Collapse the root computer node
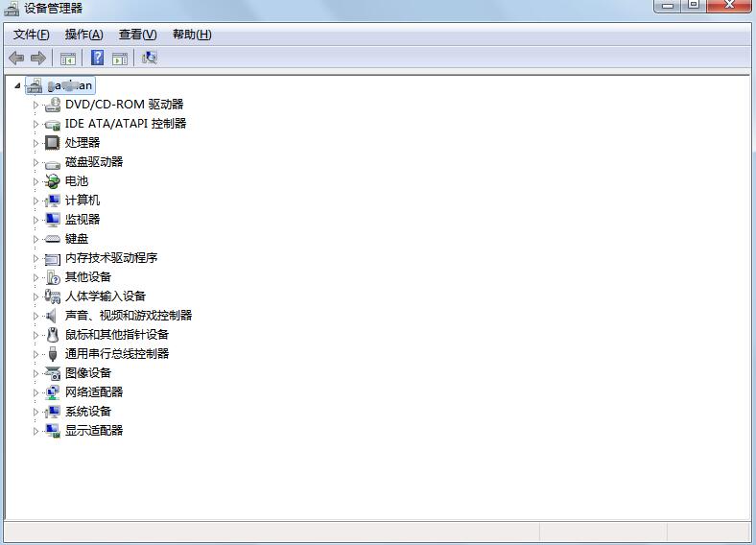 (18, 85)
